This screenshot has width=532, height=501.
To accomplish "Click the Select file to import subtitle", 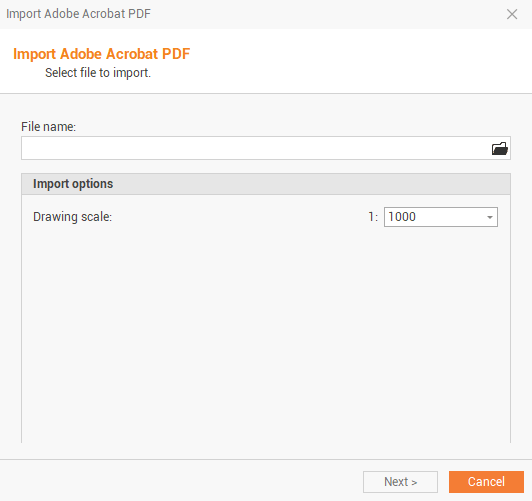I will click(98, 73).
